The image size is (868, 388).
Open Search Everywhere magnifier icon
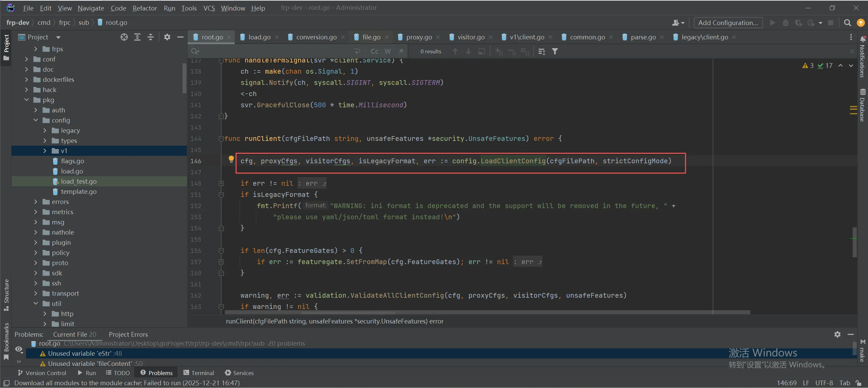coord(847,23)
